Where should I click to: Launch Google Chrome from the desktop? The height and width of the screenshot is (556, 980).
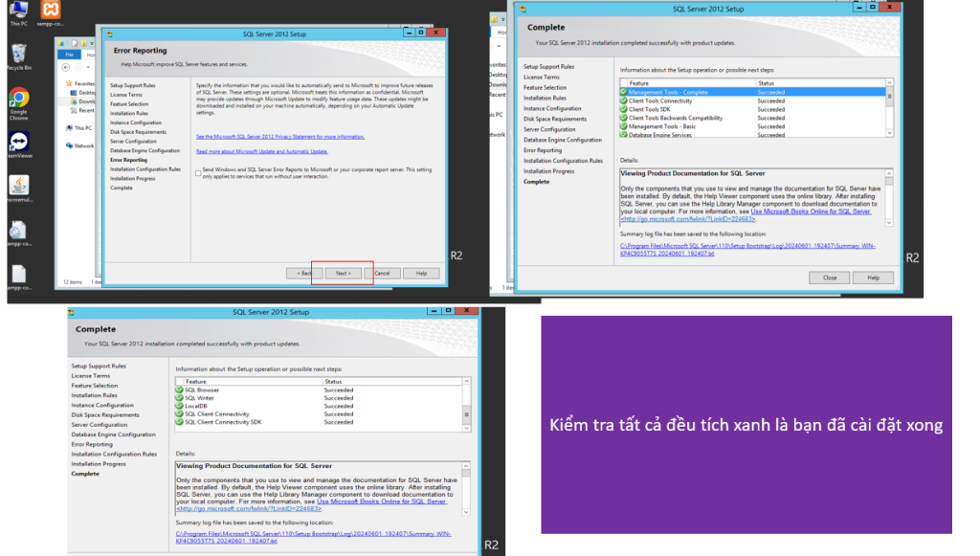coord(19,99)
